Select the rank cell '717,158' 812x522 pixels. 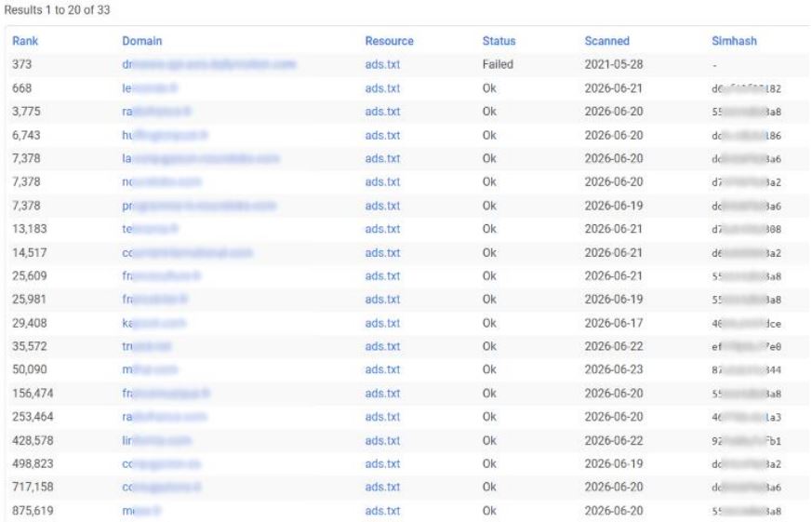33,488
